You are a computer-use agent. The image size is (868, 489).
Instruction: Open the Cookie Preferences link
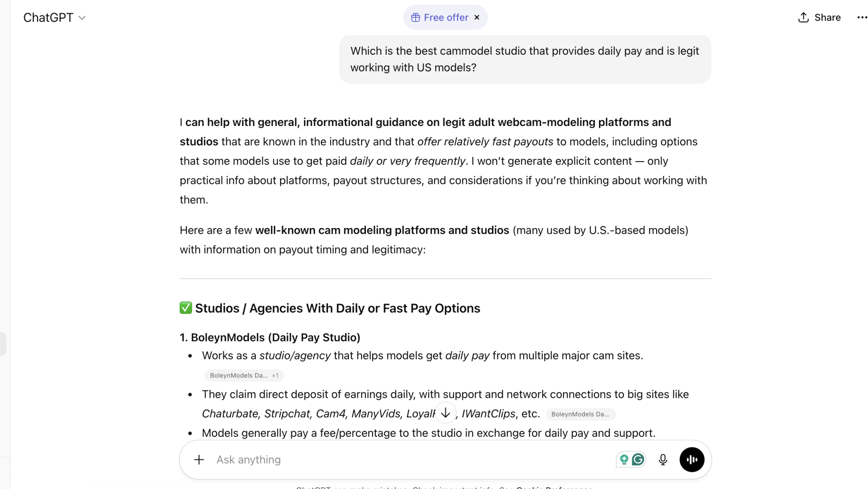coord(554,487)
